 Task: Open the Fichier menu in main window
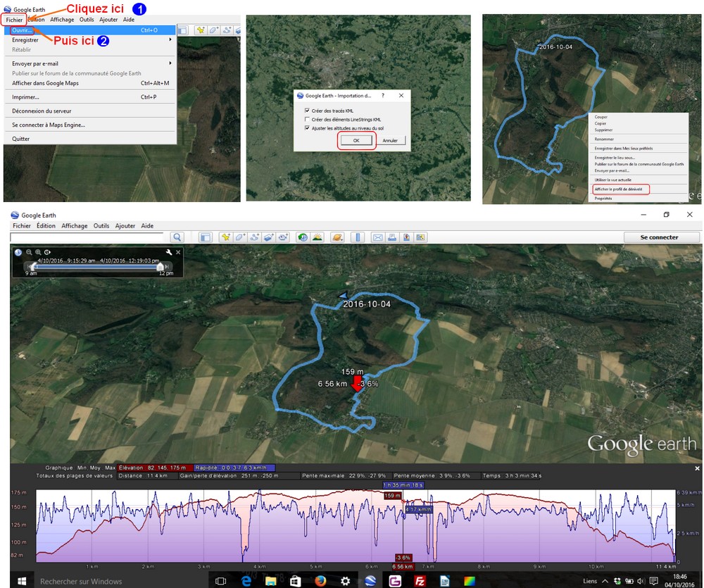coord(22,225)
